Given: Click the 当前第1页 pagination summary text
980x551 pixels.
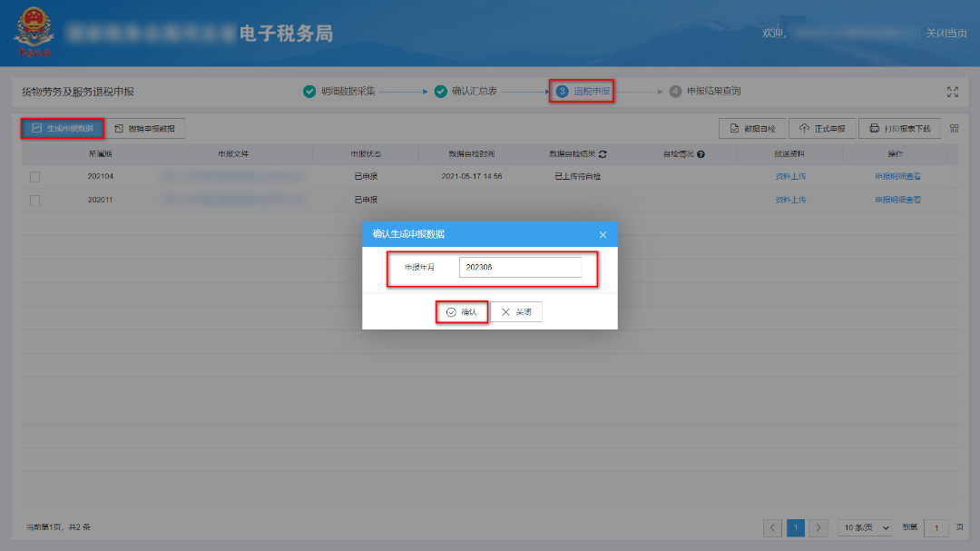Looking at the screenshot, I should [x=58, y=527].
